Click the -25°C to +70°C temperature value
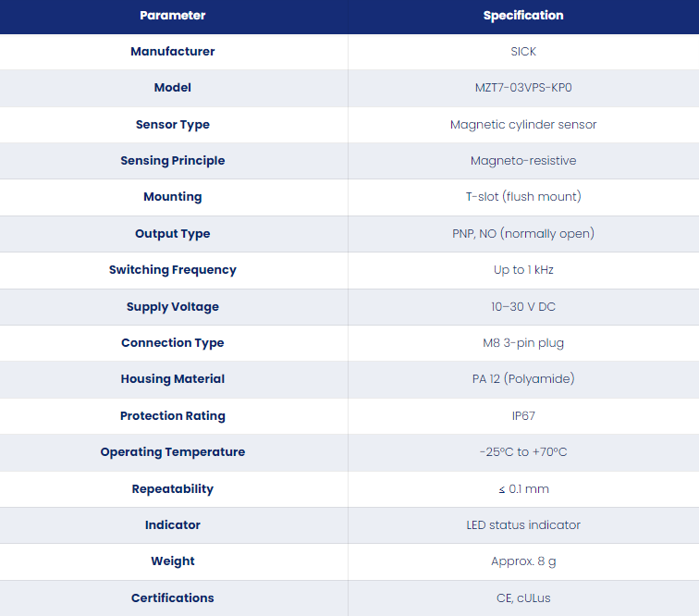The width and height of the screenshot is (699, 616). 523,452
